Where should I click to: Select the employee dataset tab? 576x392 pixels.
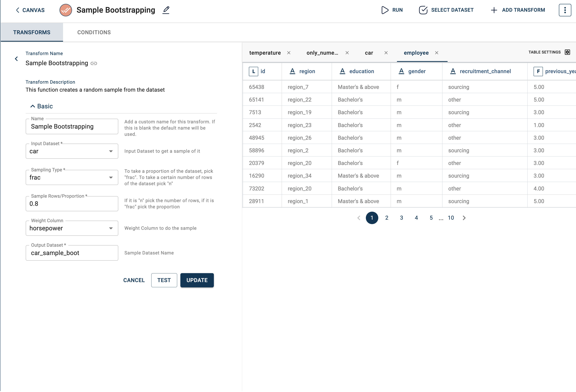point(416,53)
